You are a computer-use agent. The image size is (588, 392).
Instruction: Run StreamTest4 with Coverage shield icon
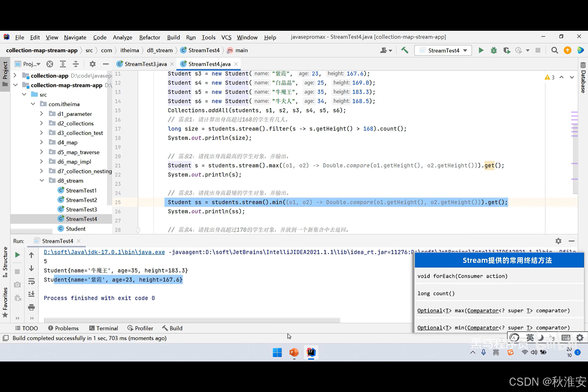[x=507, y=50]
